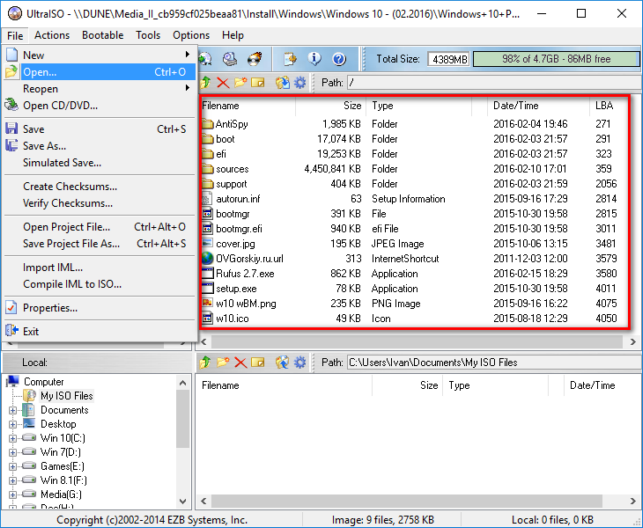Click the Exit door icon in File menu
The width and height of the screenshot is (643, 528).
pos(12,330)
